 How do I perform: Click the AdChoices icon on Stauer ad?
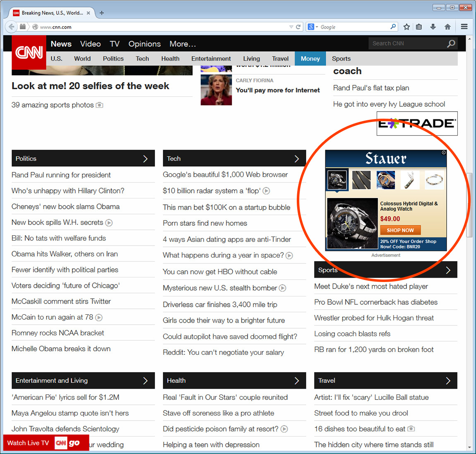(x=444, y=153)
